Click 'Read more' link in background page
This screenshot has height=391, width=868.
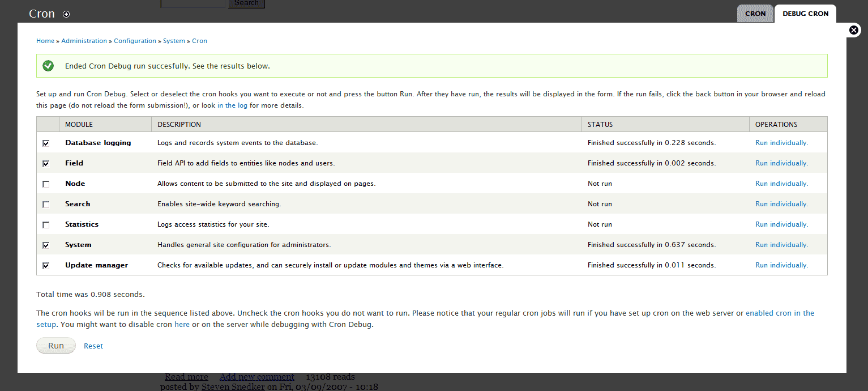point(186,377)
